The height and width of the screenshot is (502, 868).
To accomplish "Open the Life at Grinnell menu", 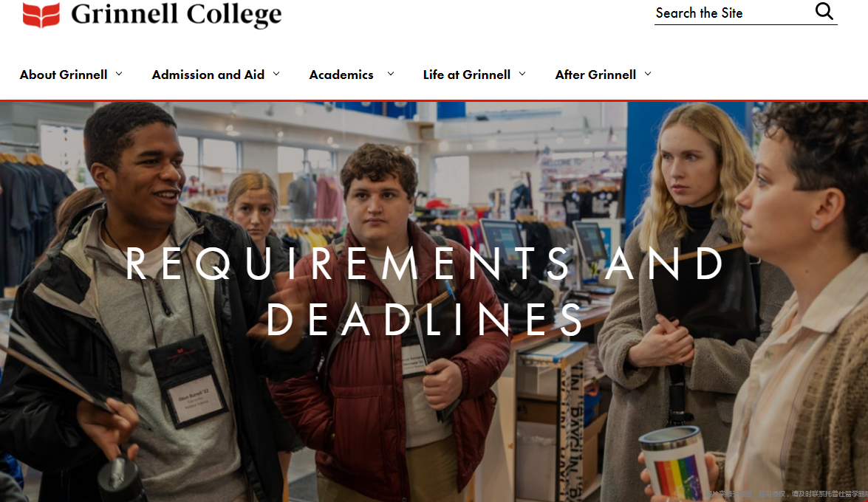I will (467, 75).
